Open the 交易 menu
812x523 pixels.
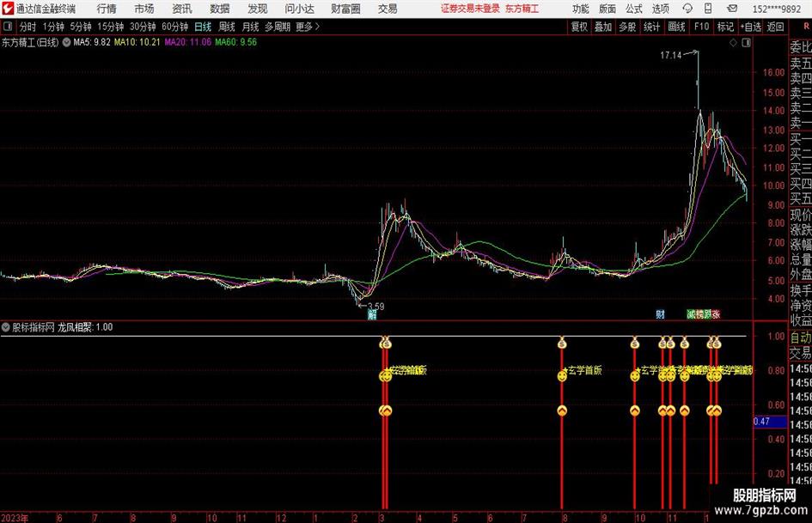[388, 9]
